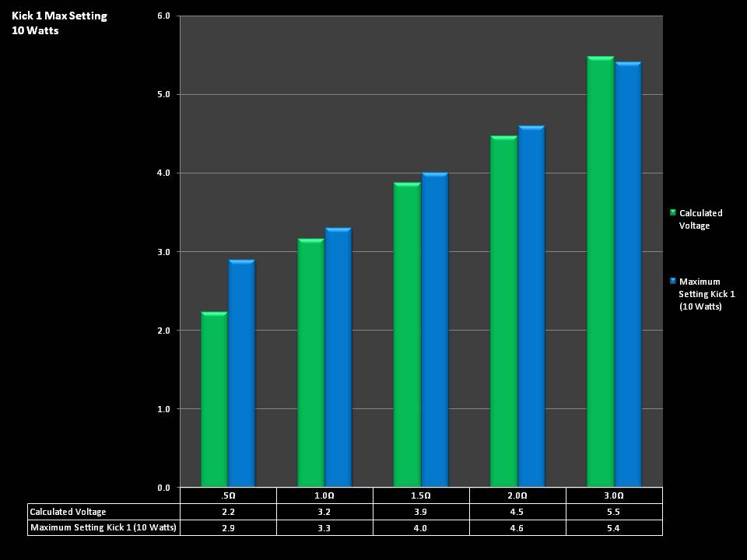Screen dimensions: 747x560
Task: Click the blue bar for 1.5Ω
Action: 434,330
